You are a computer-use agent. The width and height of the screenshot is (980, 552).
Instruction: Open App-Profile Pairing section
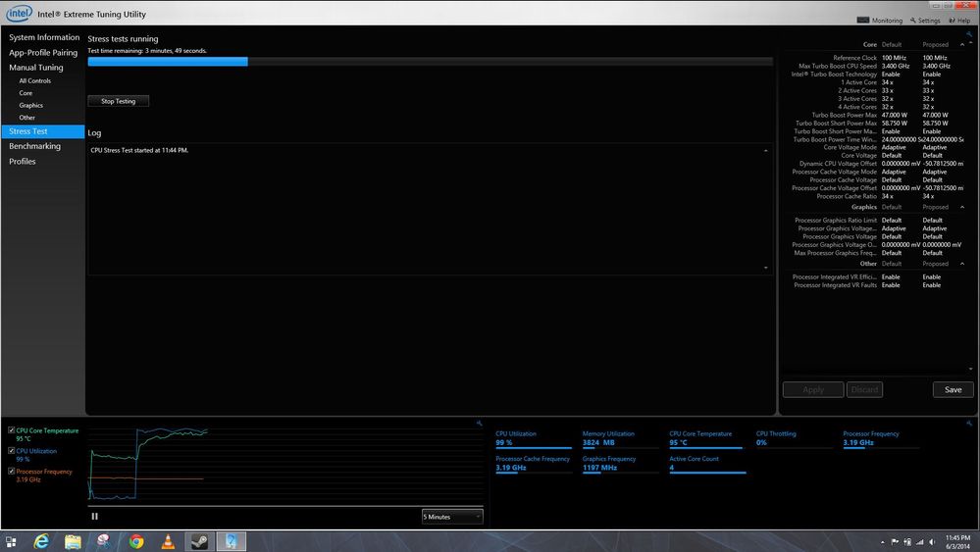click(x=43, y=52)
